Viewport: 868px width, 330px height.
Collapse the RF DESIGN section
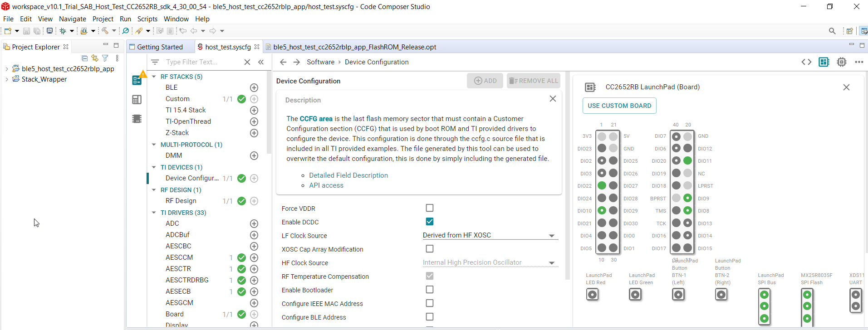(154, 190)
